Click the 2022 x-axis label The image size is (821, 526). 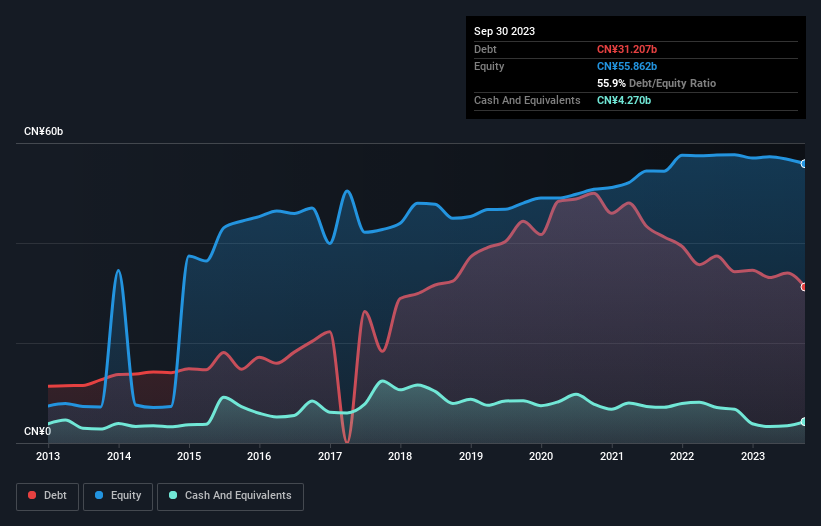[x=682, y=456]
